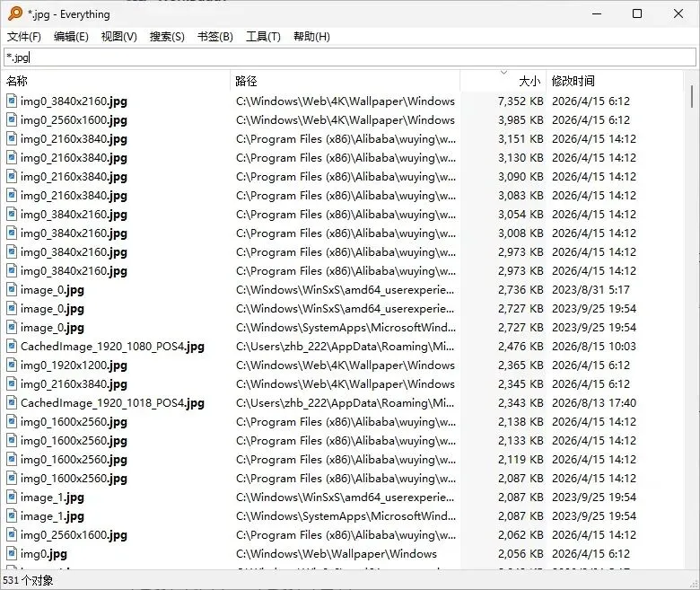Click icon of image_1.jpg in the WinSxS row
Viewport: 700px width, 590px height.
[x=12, y=498]
